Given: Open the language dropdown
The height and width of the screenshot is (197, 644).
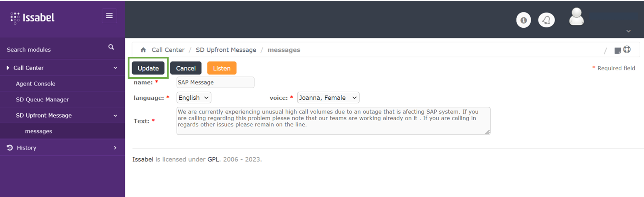Looking at the screenshot, I should tap(194, 98).
